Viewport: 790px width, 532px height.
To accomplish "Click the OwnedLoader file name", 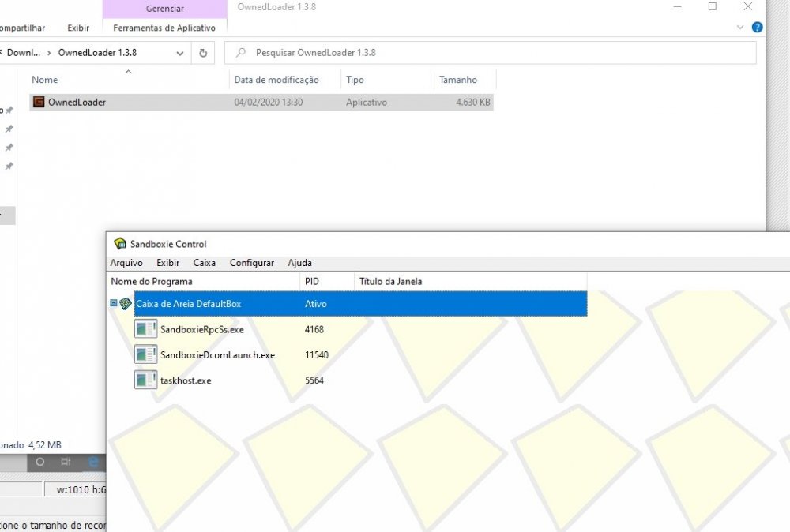I will click(77, 102).
